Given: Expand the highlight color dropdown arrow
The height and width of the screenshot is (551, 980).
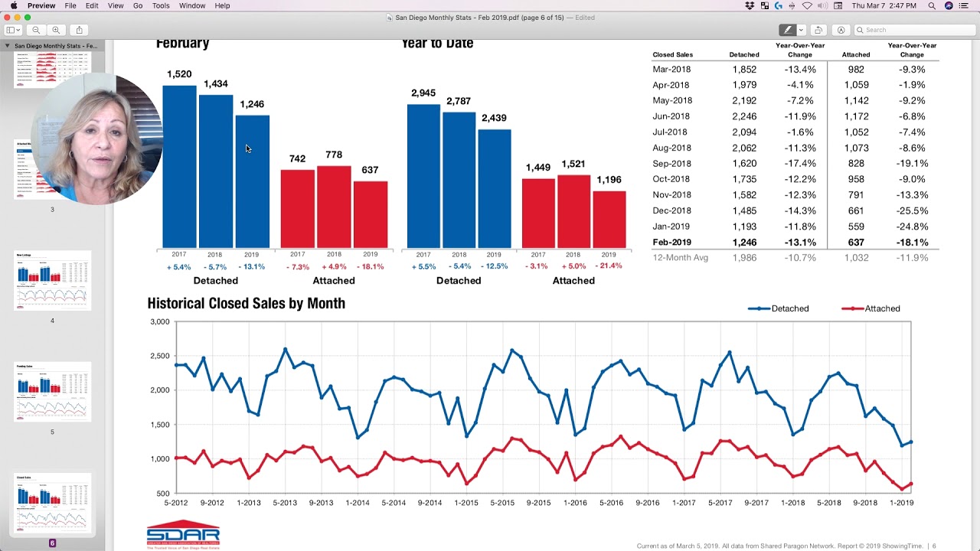Looking at the screenshot, I should coord(801,30).
